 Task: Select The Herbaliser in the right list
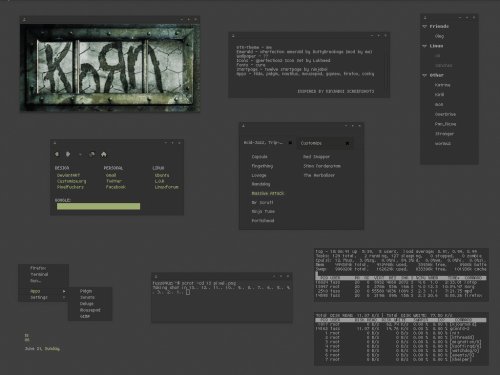319,175
